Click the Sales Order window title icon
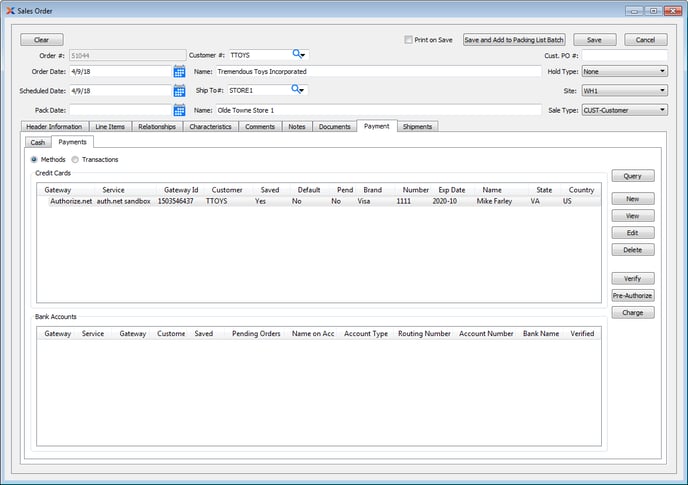Image resolution: width=688 pixels, height=485 pixels. pos(10,10)
